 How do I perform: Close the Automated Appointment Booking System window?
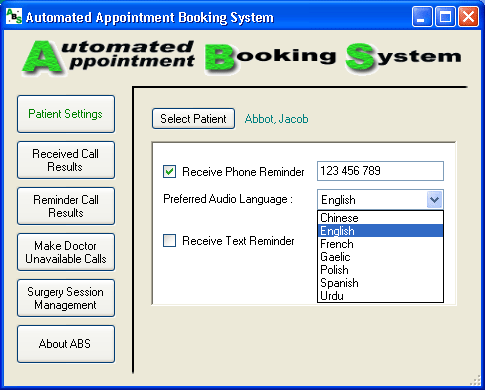(x=468, y=17)
